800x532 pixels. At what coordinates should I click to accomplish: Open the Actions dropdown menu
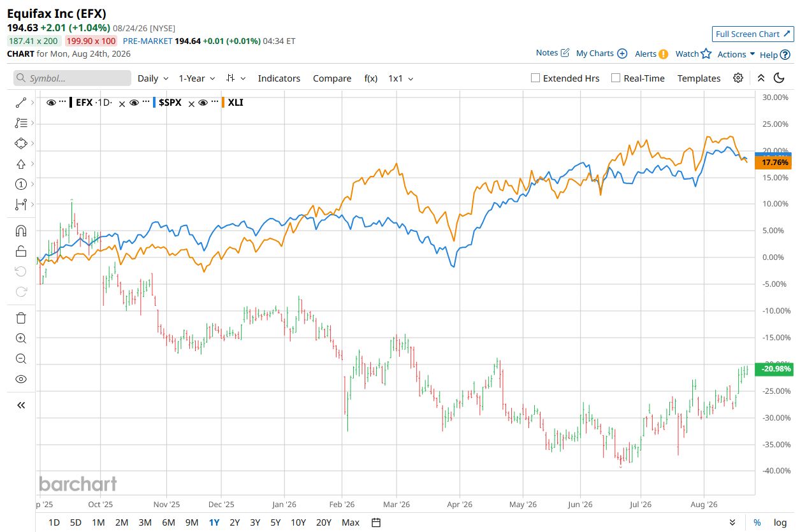736,54
